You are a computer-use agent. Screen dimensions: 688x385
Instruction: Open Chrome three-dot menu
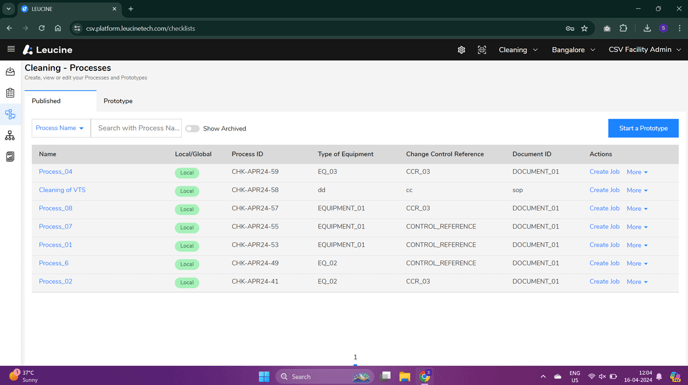680,29
